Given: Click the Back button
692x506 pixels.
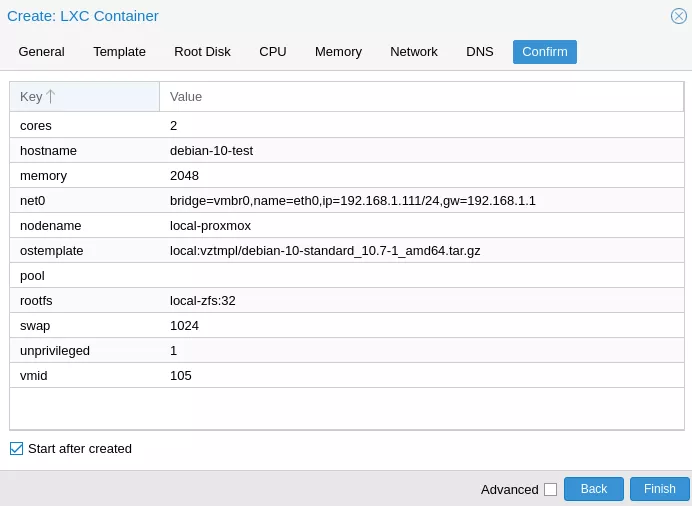Looking at the screenshot, I should pos(594,489).
